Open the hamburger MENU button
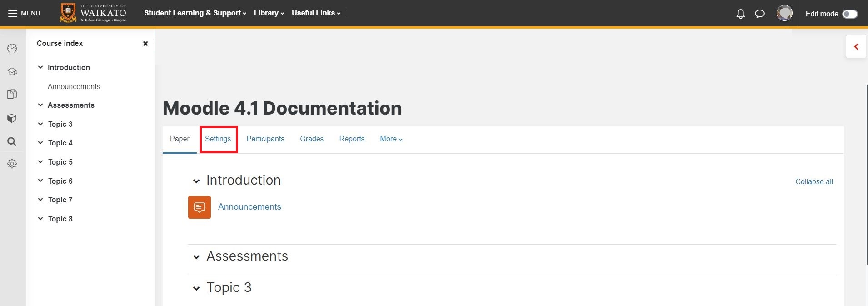The width and height of the screenshot is (868, 306). [24, 13]
